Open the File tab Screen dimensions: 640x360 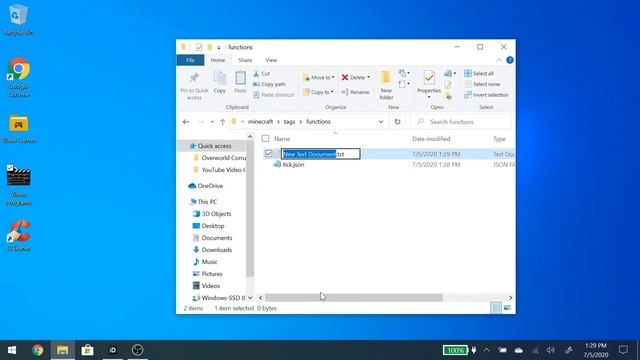pos(190,60)
